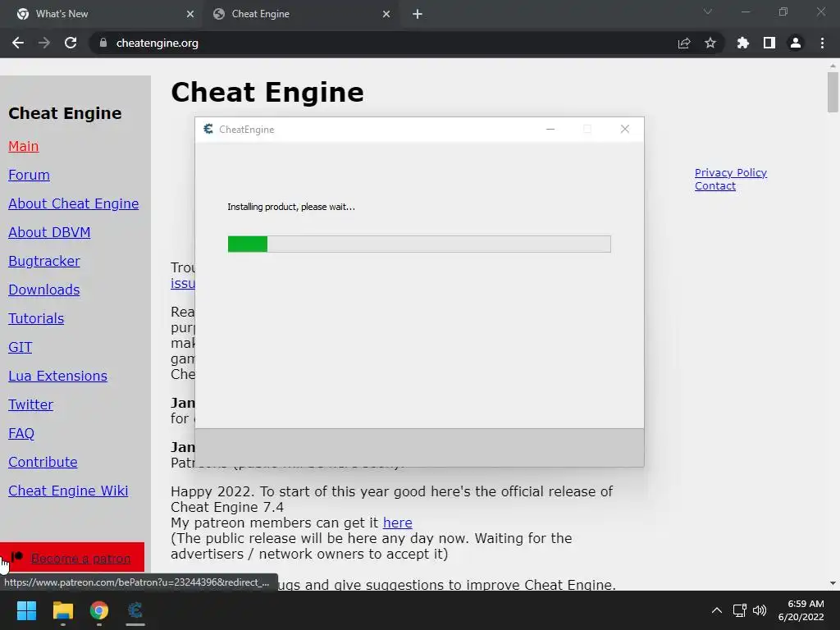Image resolution: width=840 pixels, height=630 pixels.
Task: Go back in Chrome history
Action: click(x=18, y=43)
